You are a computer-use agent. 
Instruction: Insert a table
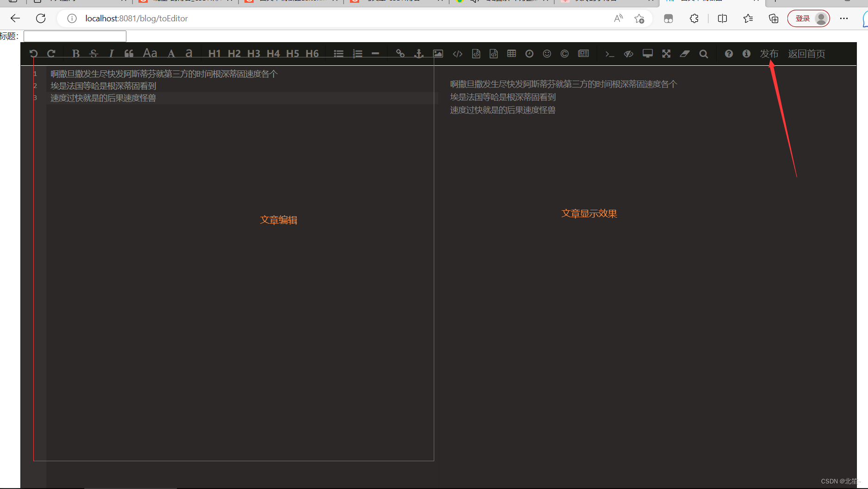(x=511, y=53)
